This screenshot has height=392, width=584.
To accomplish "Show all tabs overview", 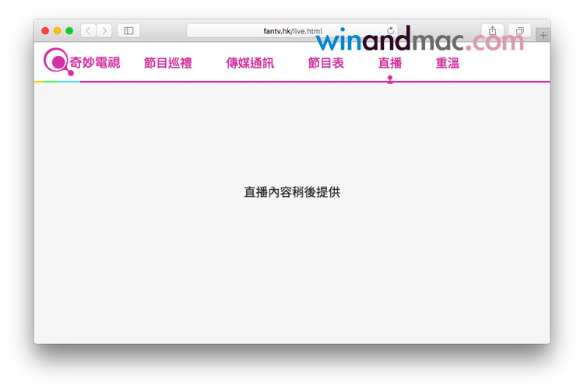I will tap(519, 31).
